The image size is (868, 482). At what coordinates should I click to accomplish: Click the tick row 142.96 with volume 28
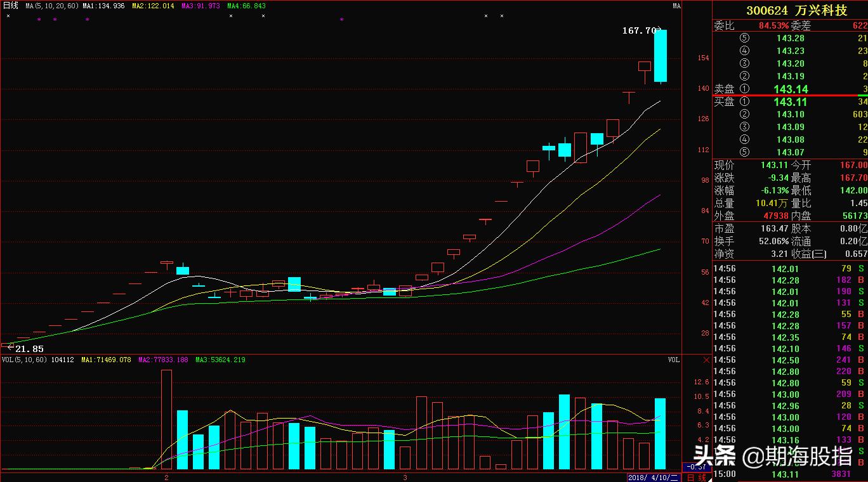790,406
